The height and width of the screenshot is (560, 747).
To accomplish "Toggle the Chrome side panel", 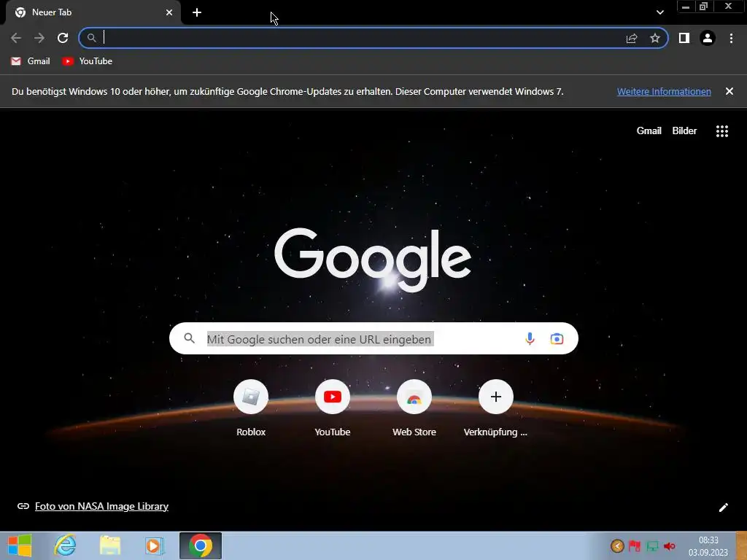I will (x=684, y=38).
